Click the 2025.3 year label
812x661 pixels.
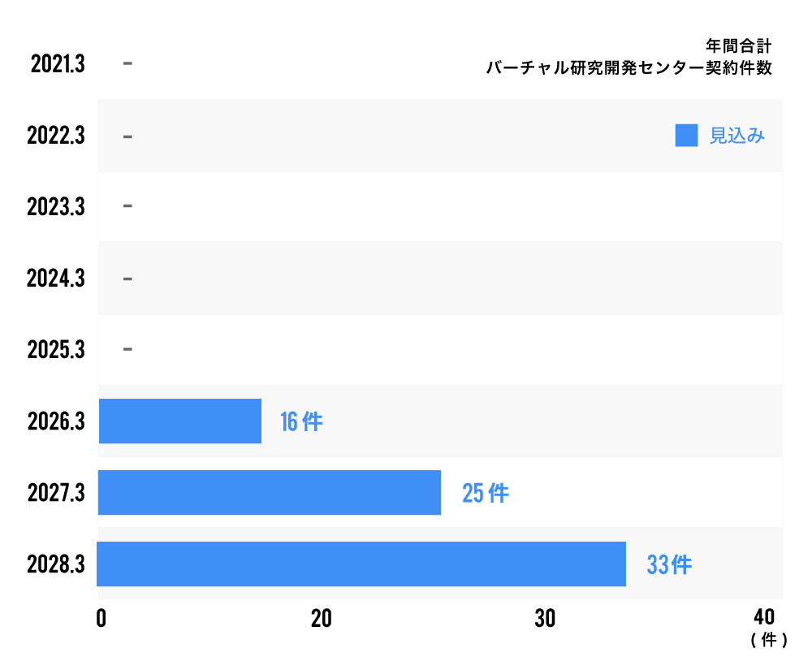56,350
